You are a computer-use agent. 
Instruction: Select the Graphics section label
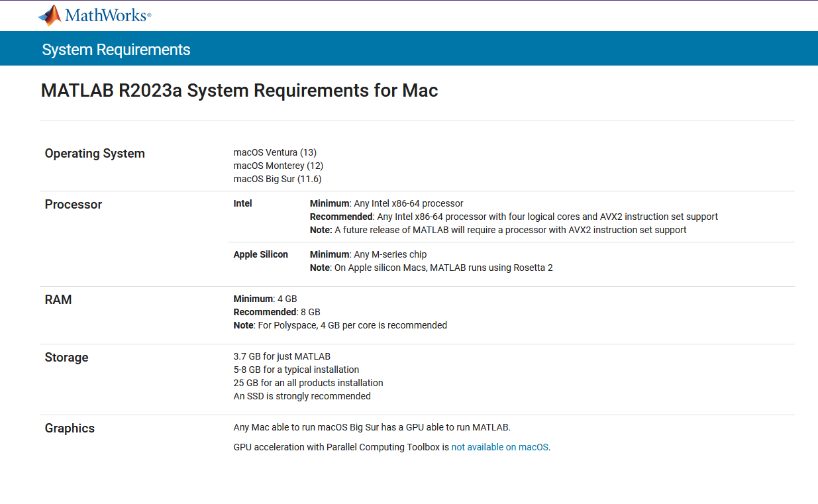click(70, 428)
